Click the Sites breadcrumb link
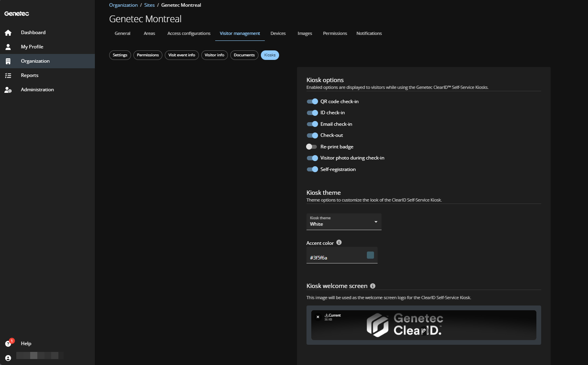 point(149,5)
